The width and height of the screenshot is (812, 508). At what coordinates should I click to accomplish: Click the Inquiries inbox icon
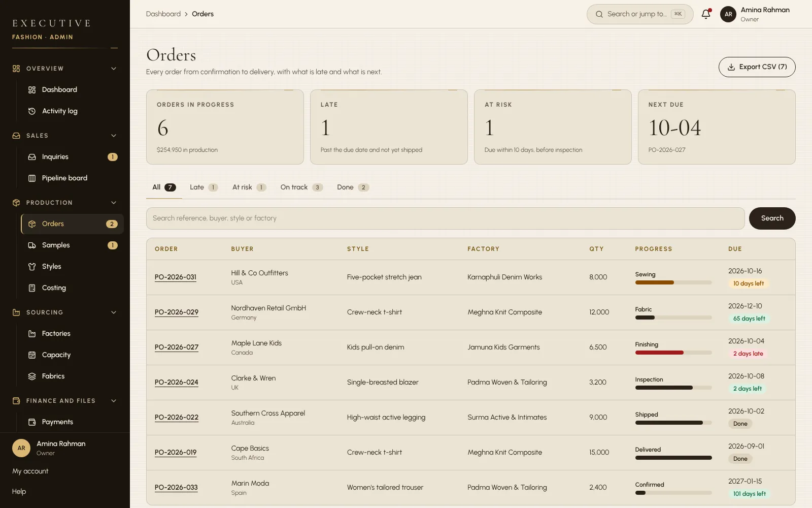pyautogui.click(x=32, y=157)
